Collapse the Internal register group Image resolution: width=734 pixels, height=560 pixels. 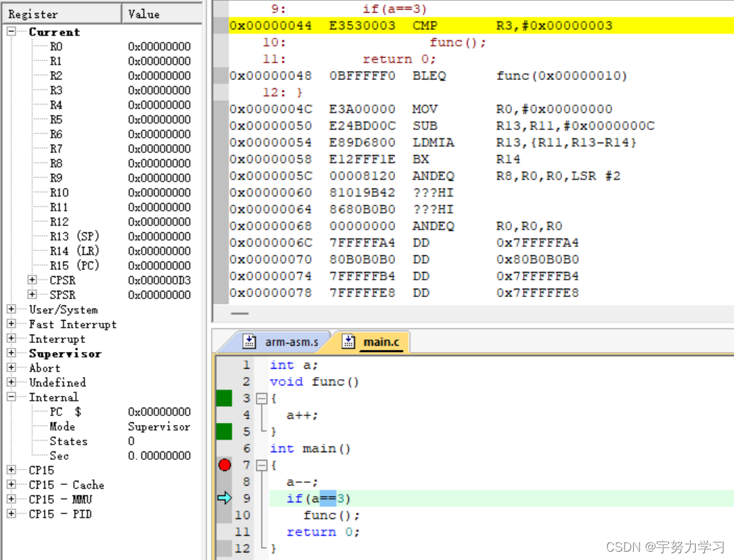[11, 397]
